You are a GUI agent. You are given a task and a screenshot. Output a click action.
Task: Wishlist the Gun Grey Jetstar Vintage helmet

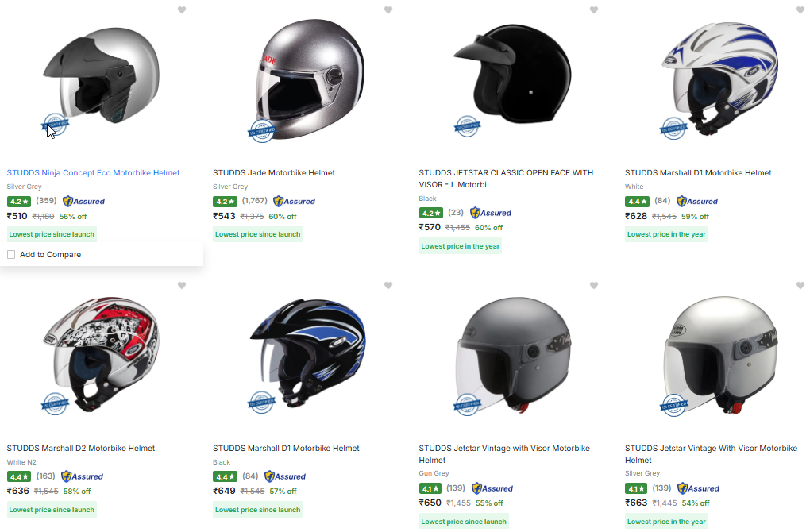tap(594, 286)
